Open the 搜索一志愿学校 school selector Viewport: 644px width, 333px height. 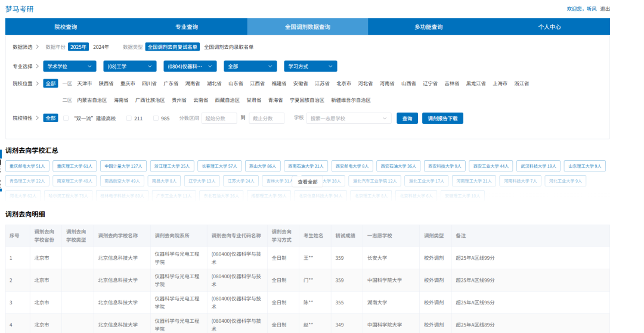[349, 119]
